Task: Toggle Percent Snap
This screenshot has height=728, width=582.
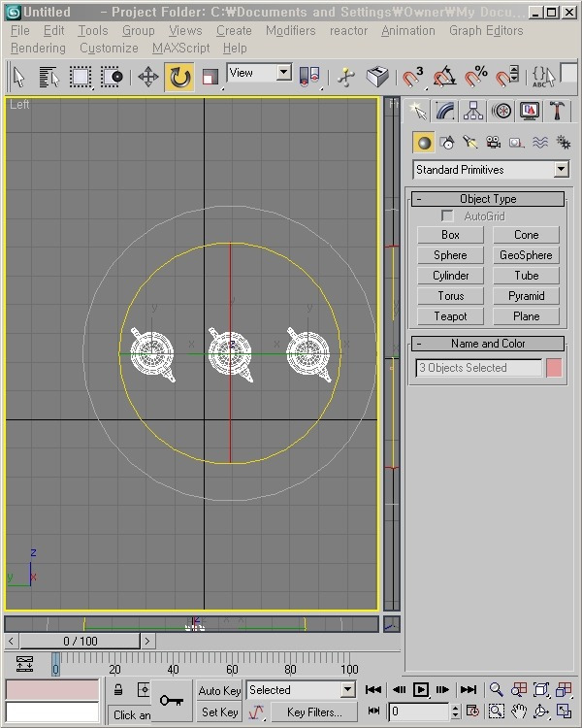Action: 476,77
